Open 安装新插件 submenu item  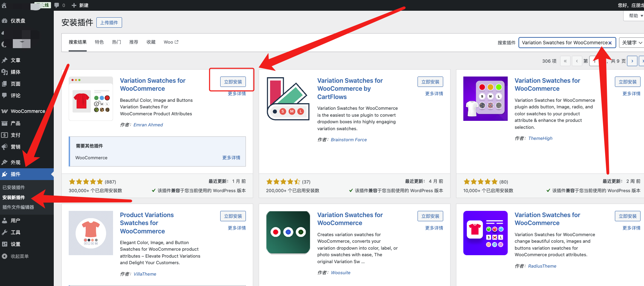pyautogui.click(x=14, y=197)
